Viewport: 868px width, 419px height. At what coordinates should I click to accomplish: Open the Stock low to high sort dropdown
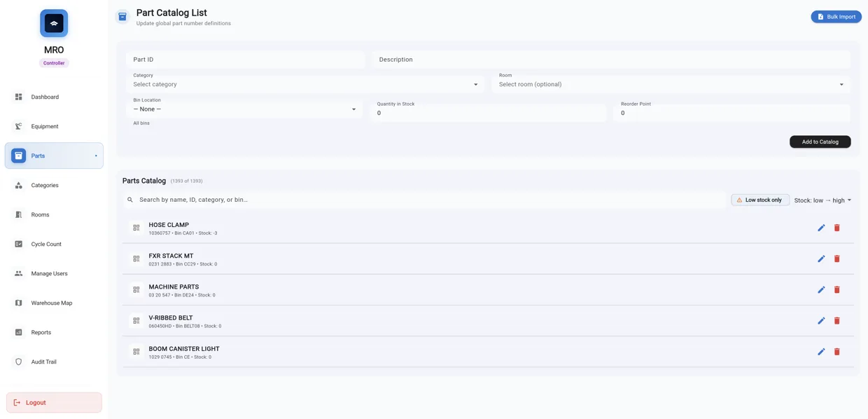tap(822, 200)
